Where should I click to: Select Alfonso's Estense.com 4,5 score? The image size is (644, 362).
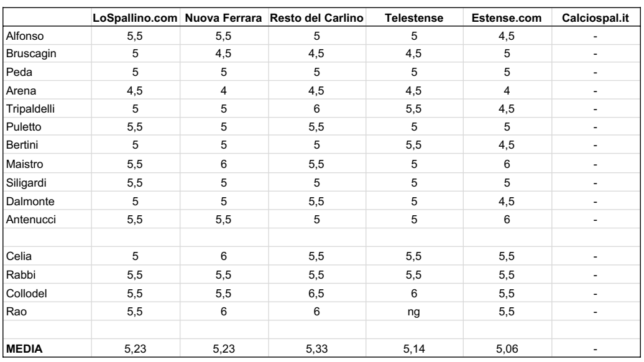click(507, 35)
